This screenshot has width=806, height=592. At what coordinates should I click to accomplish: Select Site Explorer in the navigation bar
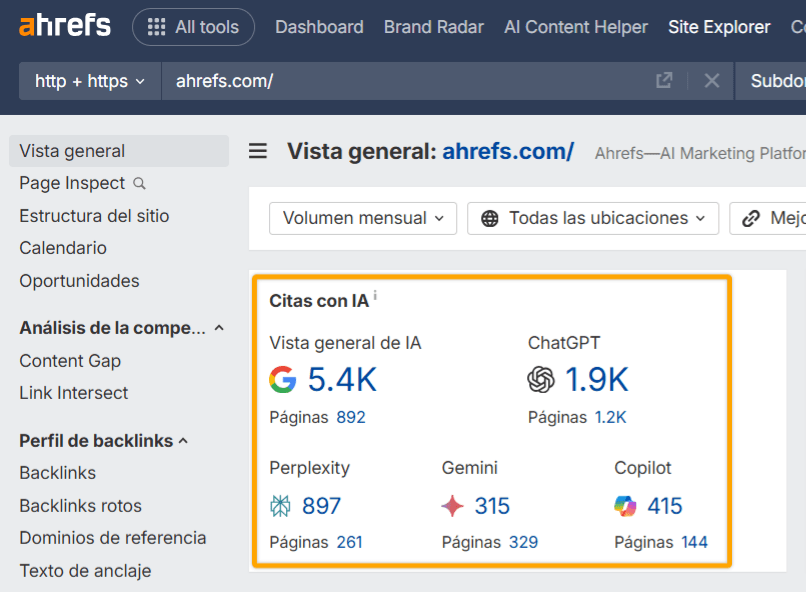(x=719, y=27)
